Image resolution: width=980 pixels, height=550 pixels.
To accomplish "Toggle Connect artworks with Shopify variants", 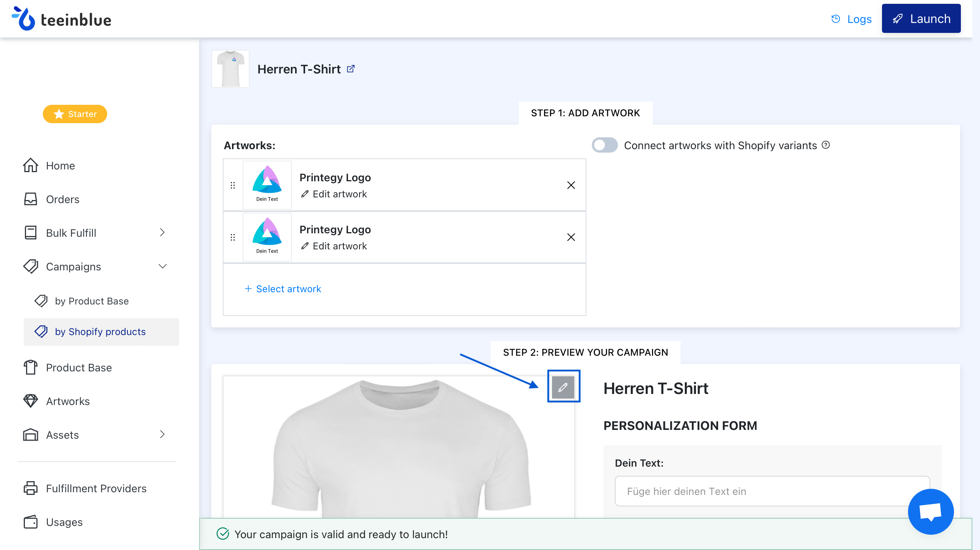I will click(x=605, y=145).
